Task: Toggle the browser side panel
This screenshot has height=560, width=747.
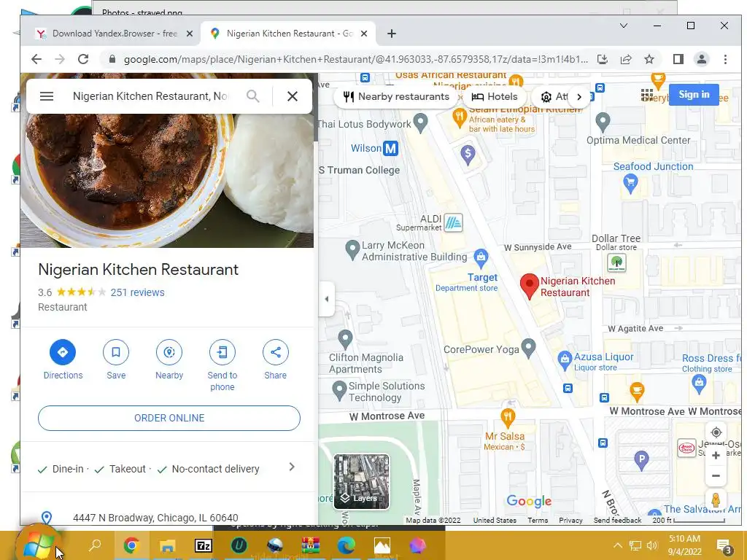Action: click(x=678, y=59)
